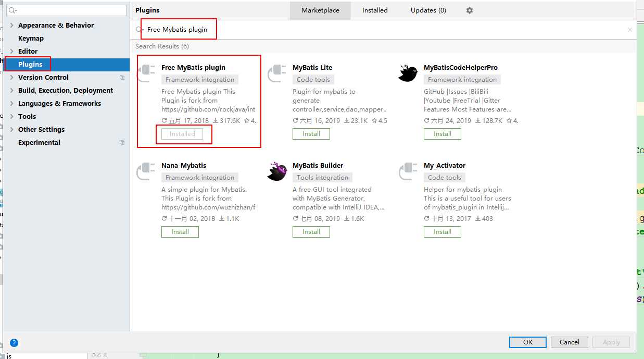The width and height of the screenshot is (644, 359).
Task: Clear the plugin search text
Action: [629, 30]
